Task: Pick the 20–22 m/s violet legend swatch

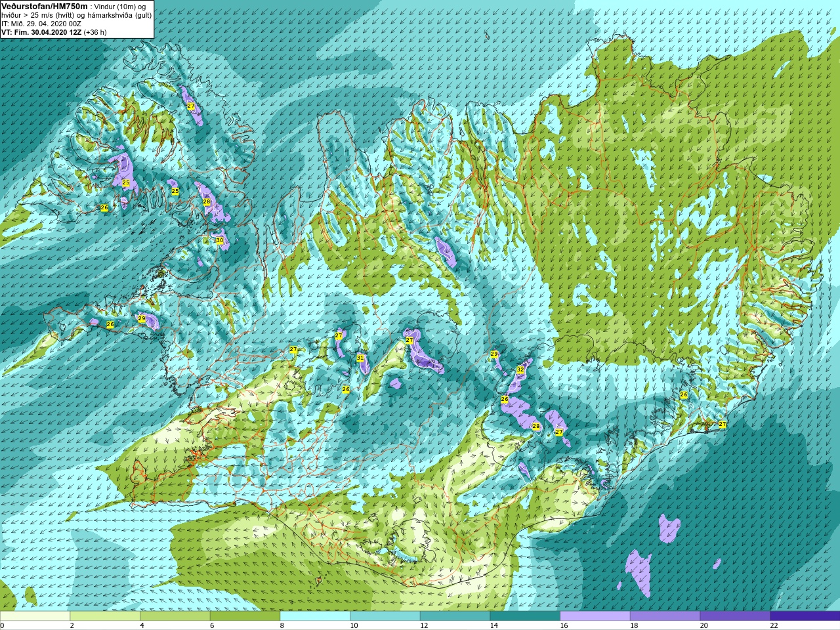Action: [x=735, y=616]
